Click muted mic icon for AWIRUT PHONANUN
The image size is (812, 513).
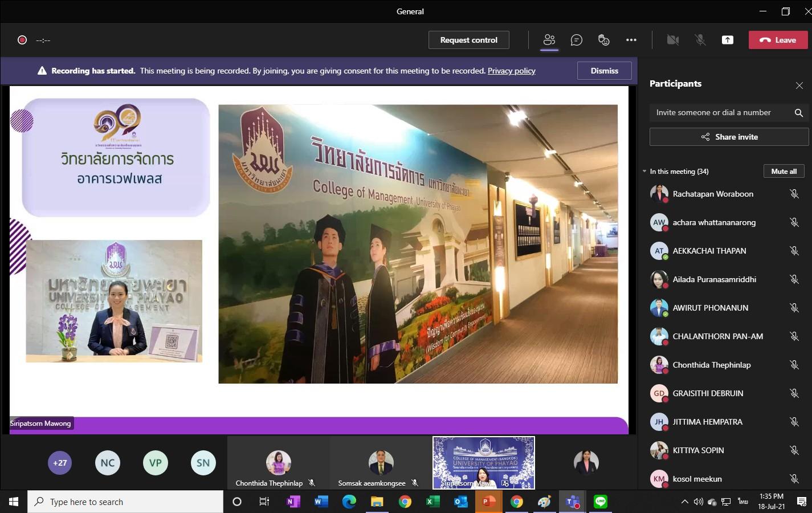tap(794, 308)
